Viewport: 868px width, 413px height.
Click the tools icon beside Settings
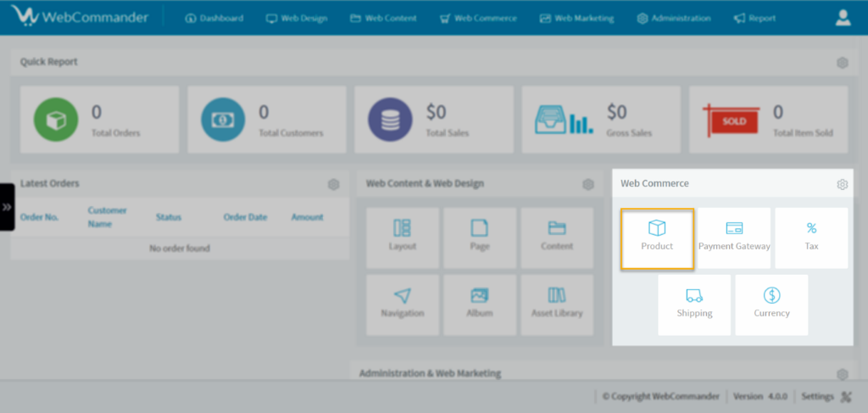(846, 396)
